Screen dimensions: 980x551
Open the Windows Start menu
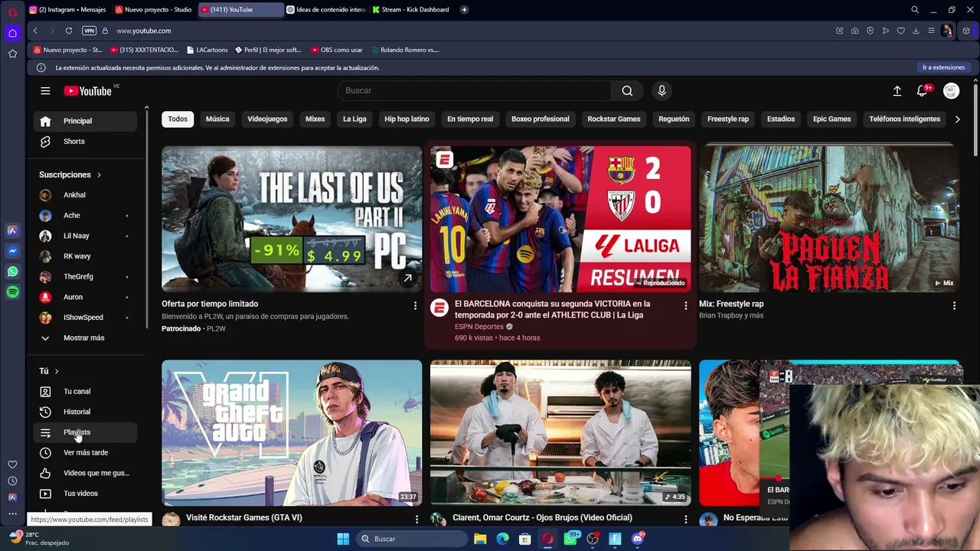pos(343,539)
